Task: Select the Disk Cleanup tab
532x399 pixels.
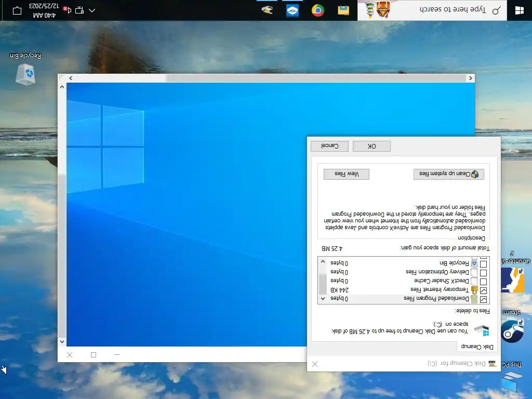Action: (x=477, y=347)
